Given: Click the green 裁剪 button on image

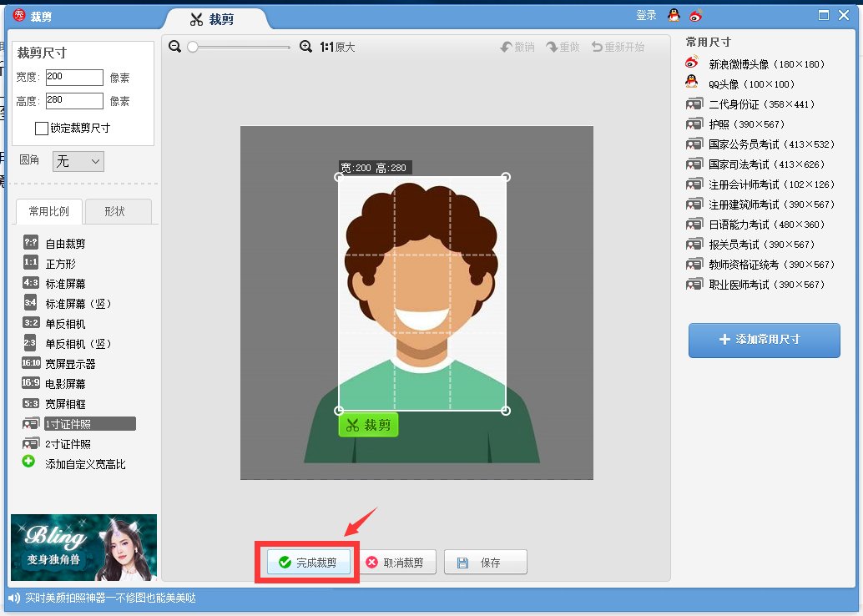Looking at the screenshot, I should [x=368, y=425].
